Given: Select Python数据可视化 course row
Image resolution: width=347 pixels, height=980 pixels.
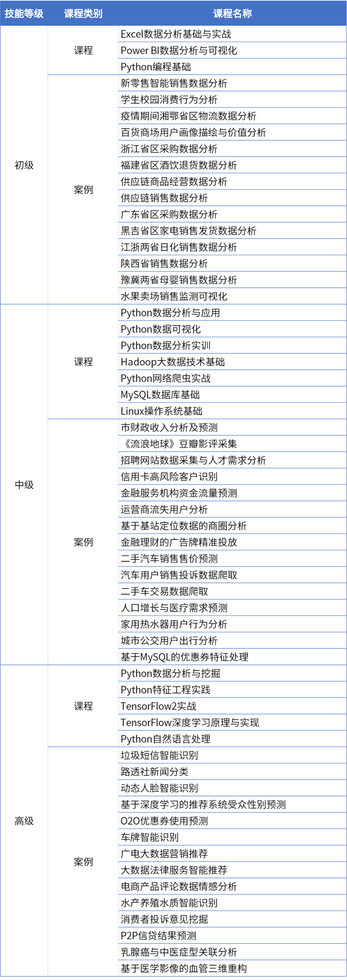Looking at the screenshot, I should [232, 329].
